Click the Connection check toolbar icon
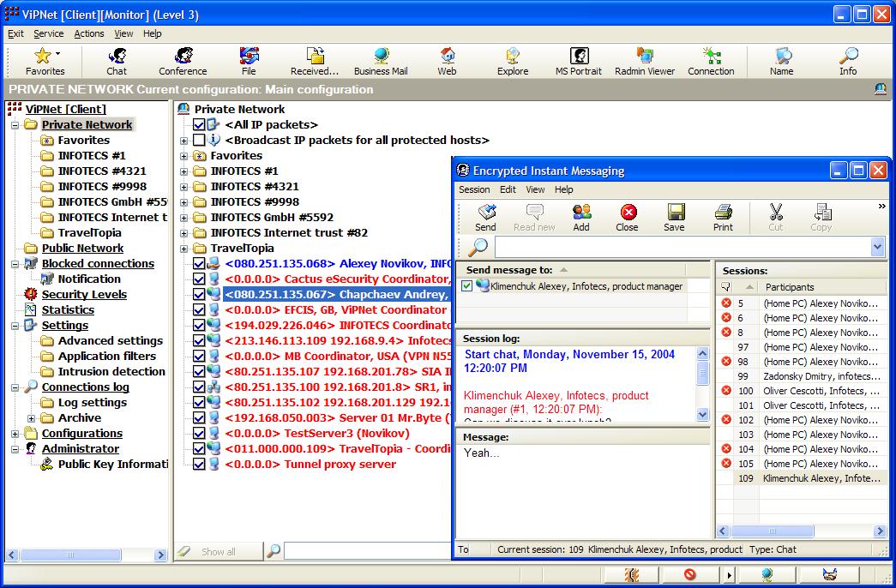 coord(711,56)
